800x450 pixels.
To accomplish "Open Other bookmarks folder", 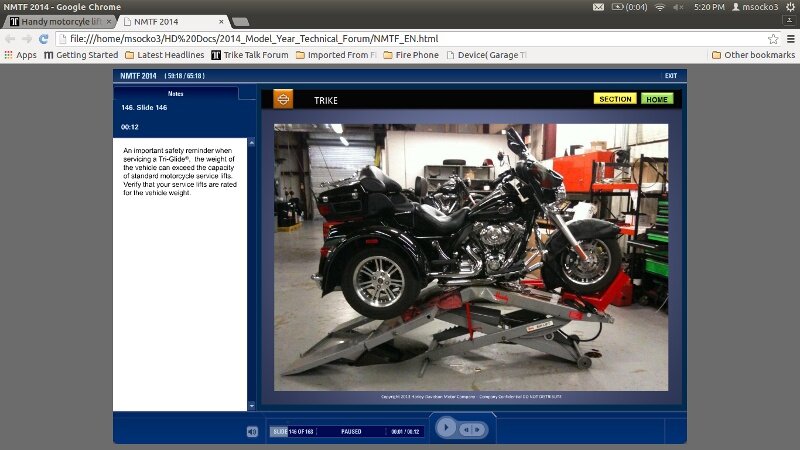I will click(753, 55).
